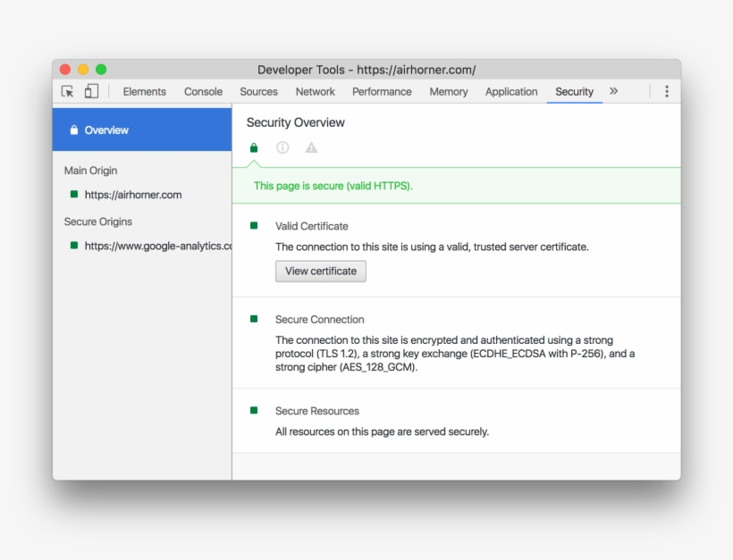Show more tabs with double chevron

pyautogui.click(x=613, y=91)
